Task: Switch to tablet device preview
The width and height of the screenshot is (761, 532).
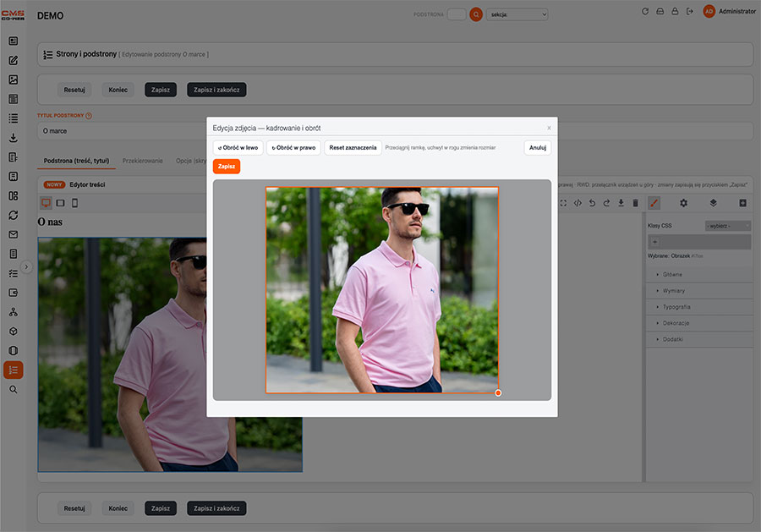Action: point(60,203)
